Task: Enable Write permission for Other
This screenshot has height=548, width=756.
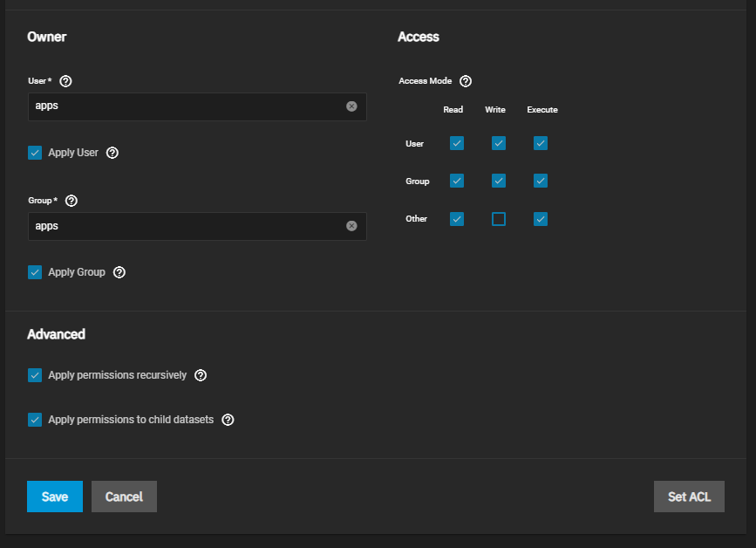Action: pos(499,219)
